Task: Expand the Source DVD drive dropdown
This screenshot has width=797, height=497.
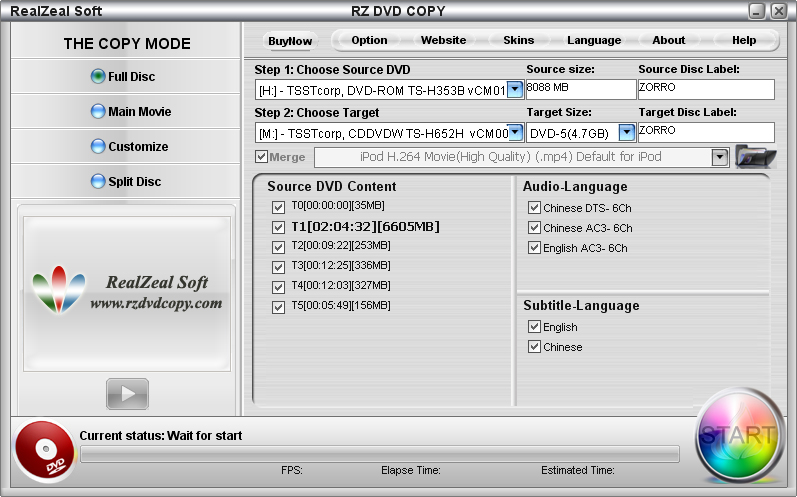Action: 515,90
